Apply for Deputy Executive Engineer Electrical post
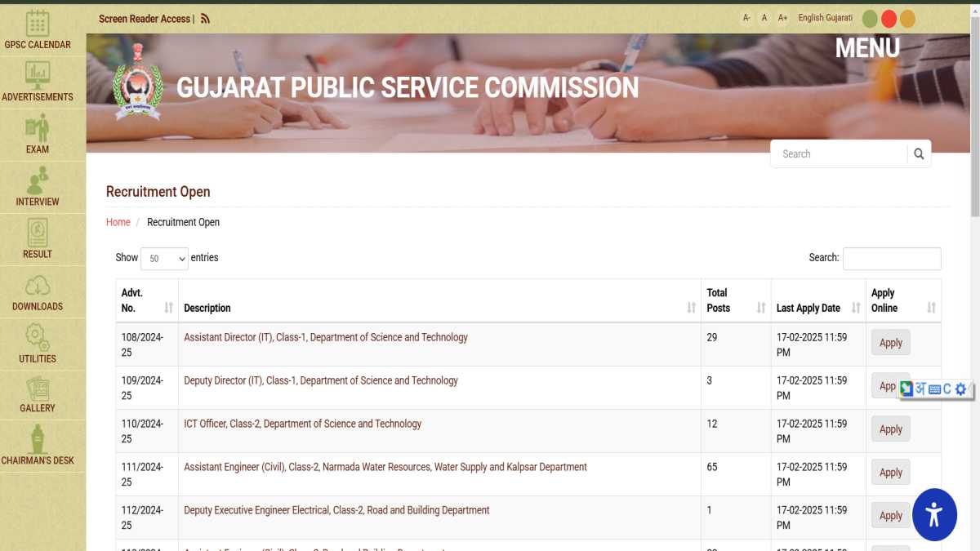This screenshot has width=980, height=551. [891, 516]
